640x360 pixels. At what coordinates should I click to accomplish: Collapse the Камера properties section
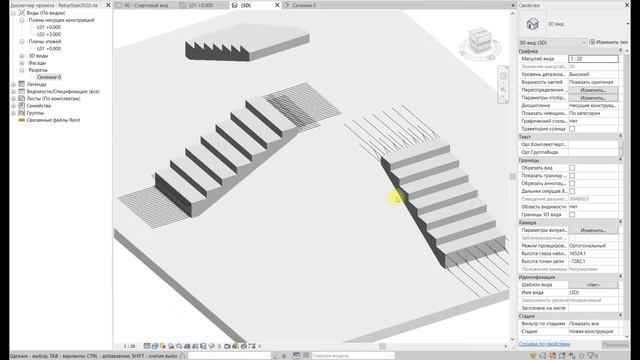620,222
